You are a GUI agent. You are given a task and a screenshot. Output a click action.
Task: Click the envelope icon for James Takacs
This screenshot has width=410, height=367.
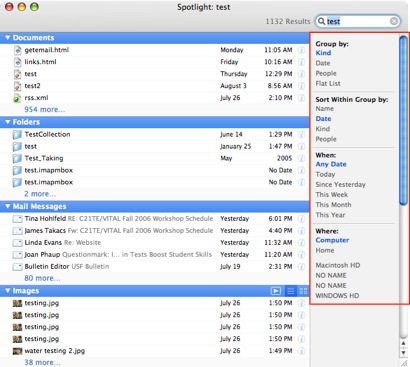click(x=17, y=231)
